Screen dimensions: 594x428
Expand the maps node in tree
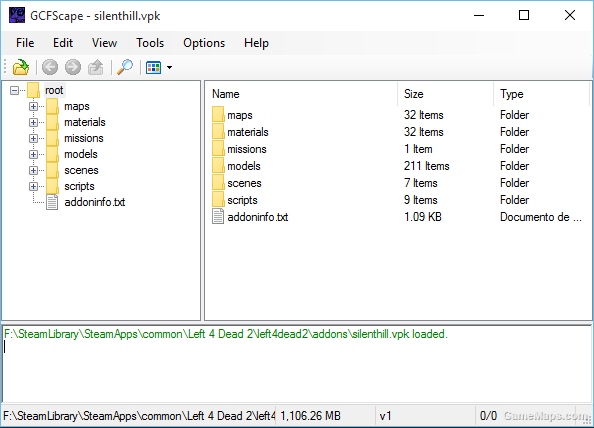coord(33,106)
